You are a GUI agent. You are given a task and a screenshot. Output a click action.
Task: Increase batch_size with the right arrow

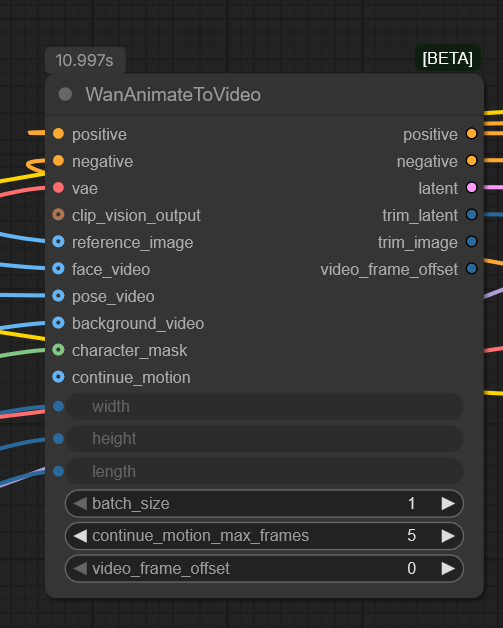tap(448, 503)
